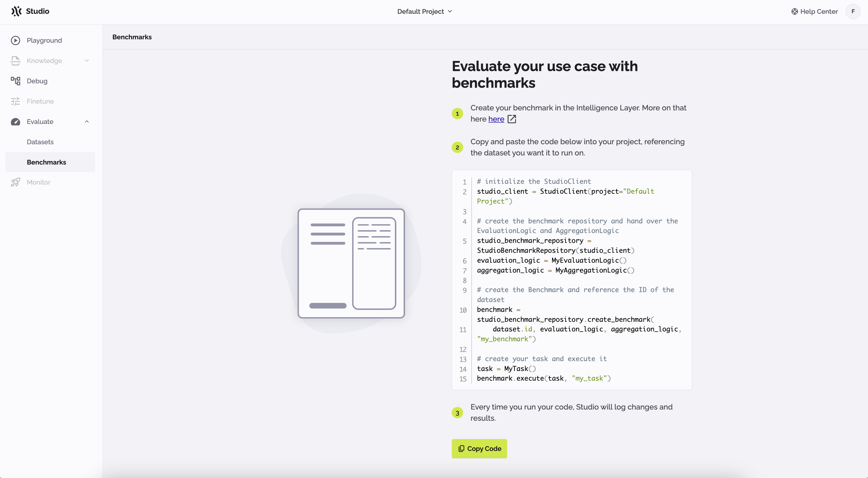This screenshot has width=868, height=478.
Task: Click the Debug icon in the sidebar
Action: pyautogui.click(x=15, y=81)
